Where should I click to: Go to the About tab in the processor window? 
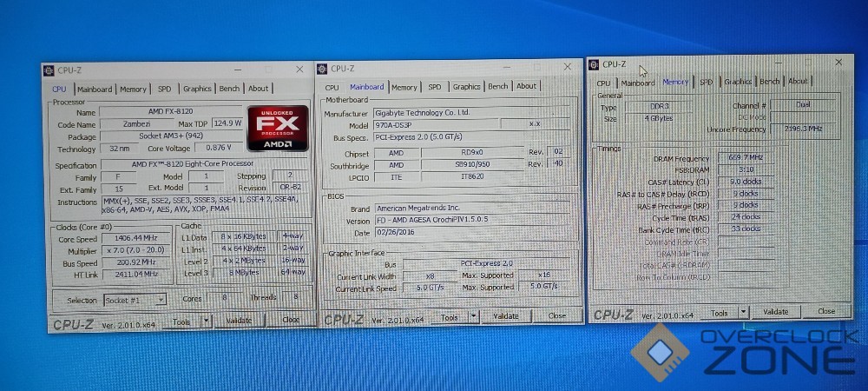point(258,89)
